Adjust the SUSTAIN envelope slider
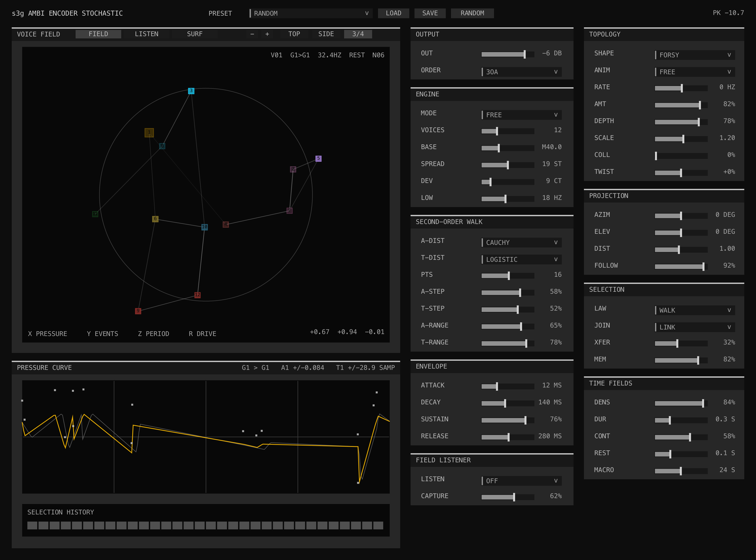 [508, 420]
